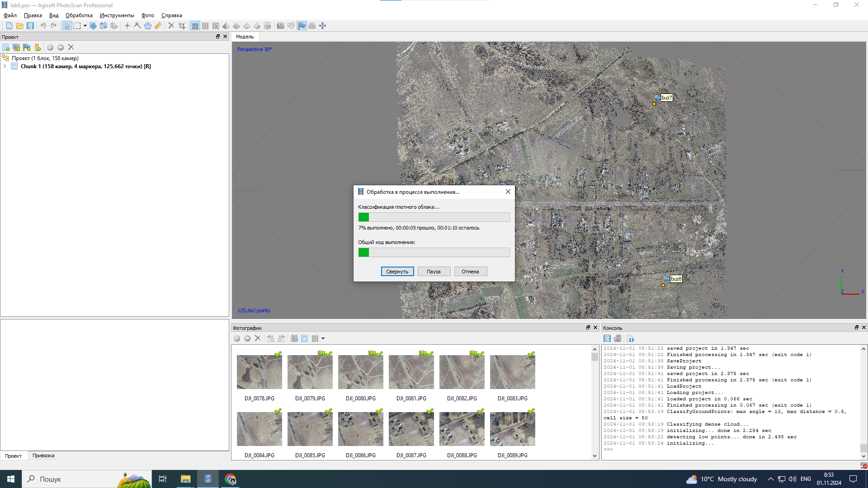The height and width of the screenshot is (488, 868).
Task: Open thumbnail view mode dropdown in Photos
Action: point(323,338)
